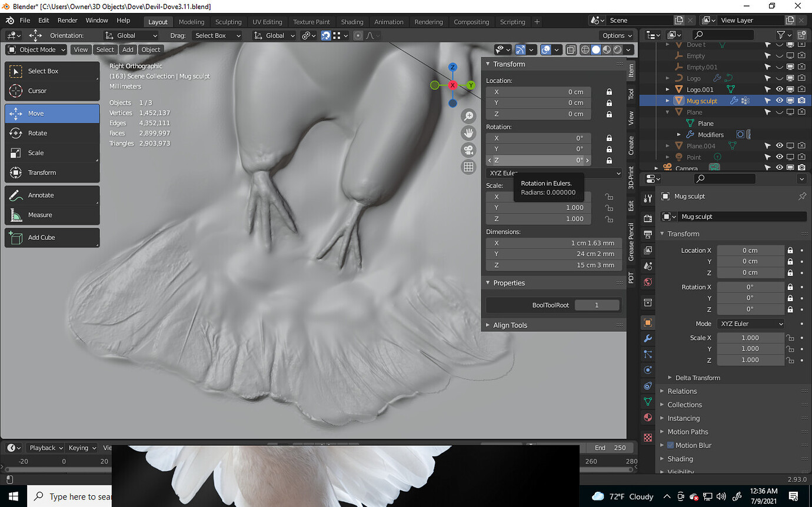Toggle the Location X lock in Item panel
This screenshot has height=507, width=812.
click(609, 92)
